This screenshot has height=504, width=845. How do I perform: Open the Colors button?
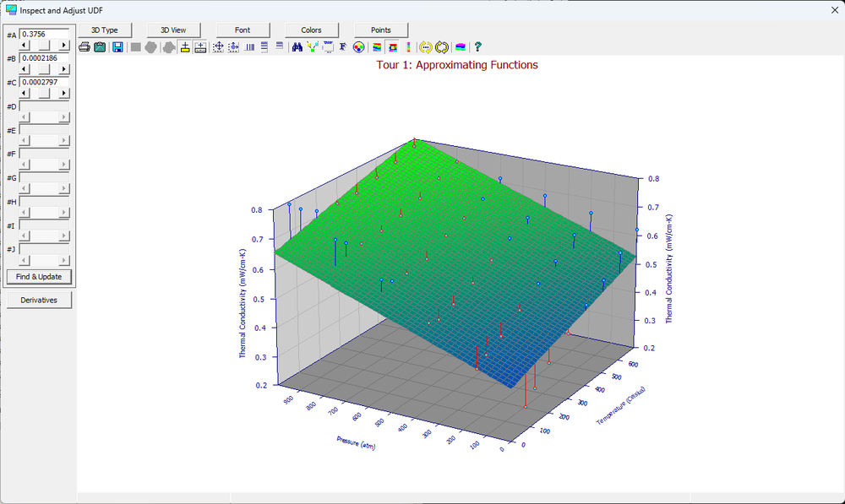pos(312,30)
